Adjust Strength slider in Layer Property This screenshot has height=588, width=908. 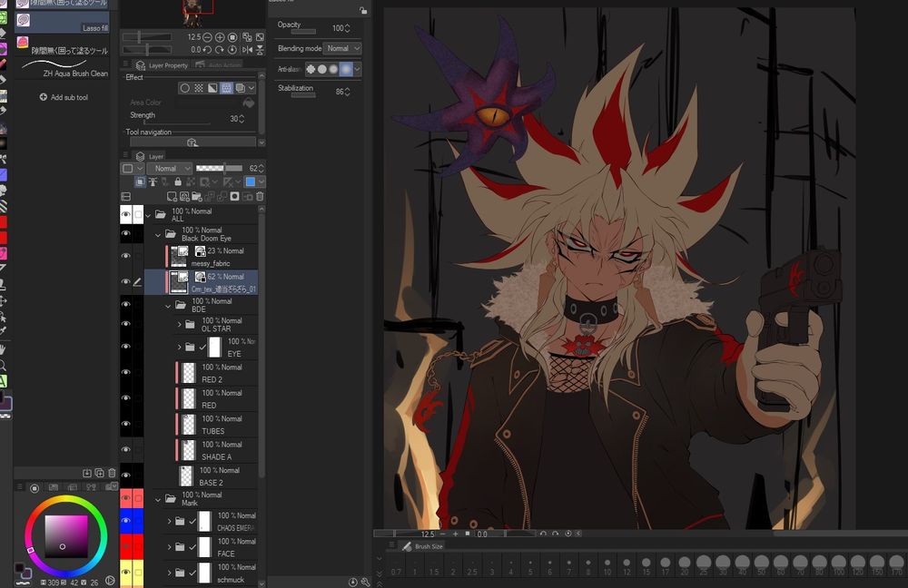point(177,122)
